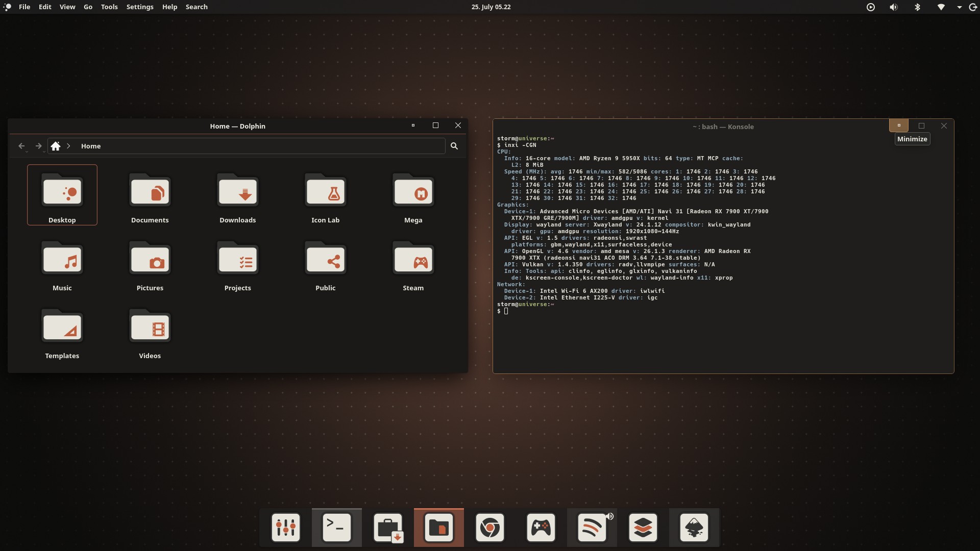
Task: Click the "~ : bash — Konsole" title
Action: tap(723, 127)
